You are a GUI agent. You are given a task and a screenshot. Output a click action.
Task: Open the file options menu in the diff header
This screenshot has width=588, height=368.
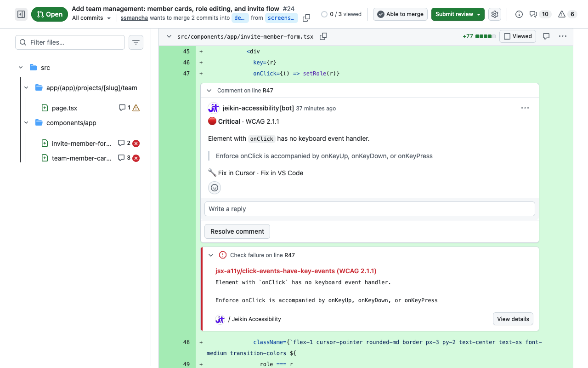click(563, 36)
